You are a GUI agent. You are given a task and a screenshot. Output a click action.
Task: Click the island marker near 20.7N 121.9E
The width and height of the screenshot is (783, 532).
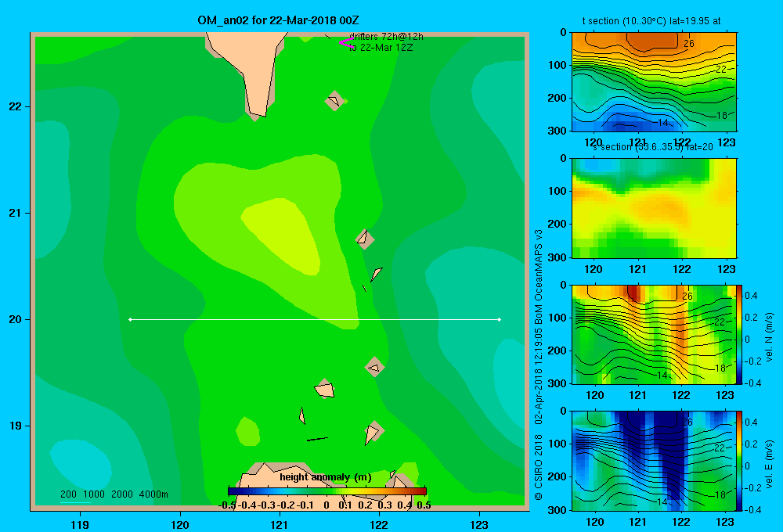(365, 239)
